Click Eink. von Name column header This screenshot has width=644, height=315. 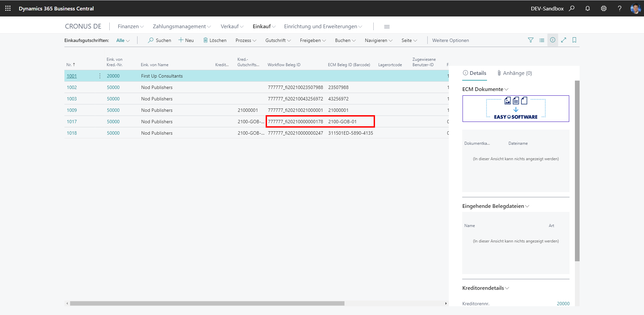pos(155,65)
